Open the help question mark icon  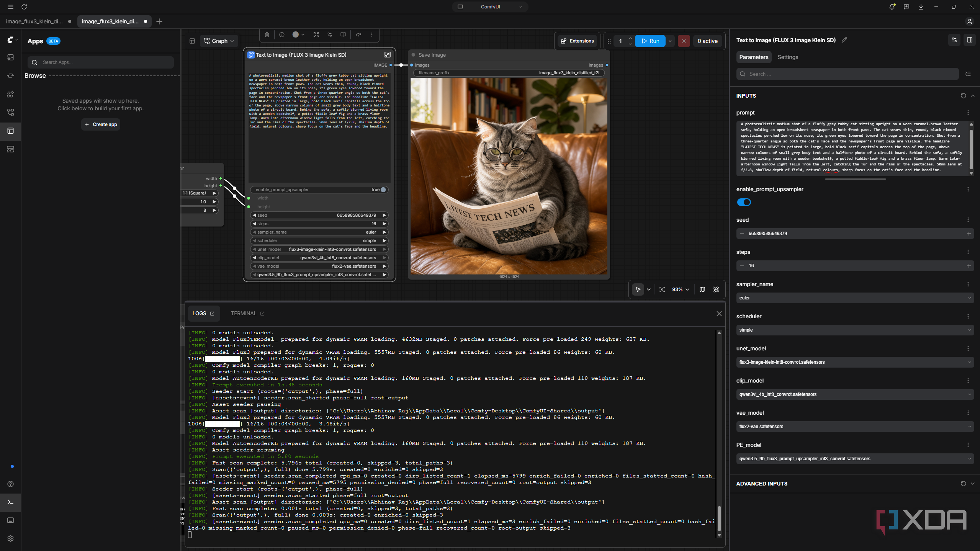[x=11, y=484]
